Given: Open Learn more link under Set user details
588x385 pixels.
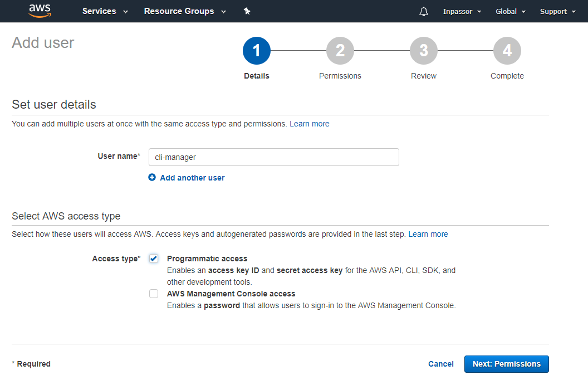Looking at the screenshot, I should click(309, 124).
